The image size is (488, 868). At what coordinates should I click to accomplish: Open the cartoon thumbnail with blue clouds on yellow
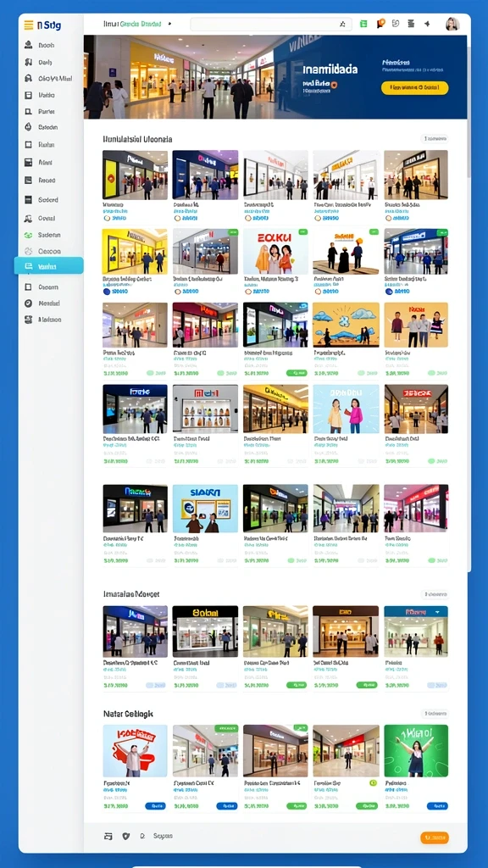pos(346,325)
